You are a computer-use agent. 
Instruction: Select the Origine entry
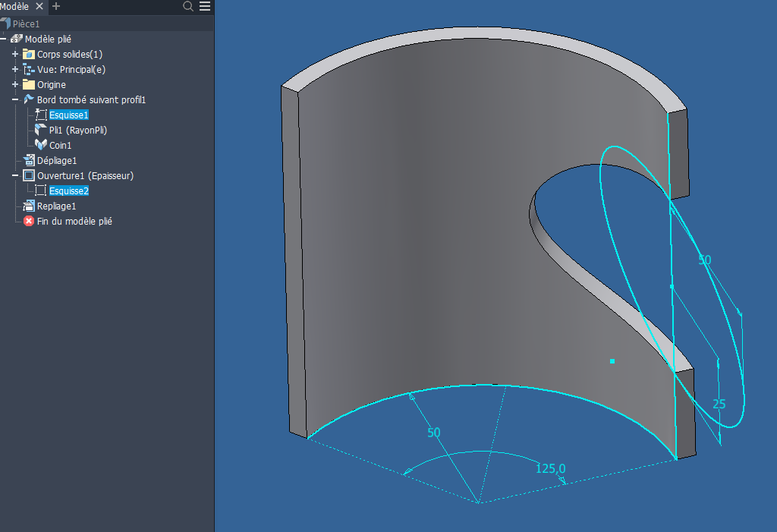[52, 85]
